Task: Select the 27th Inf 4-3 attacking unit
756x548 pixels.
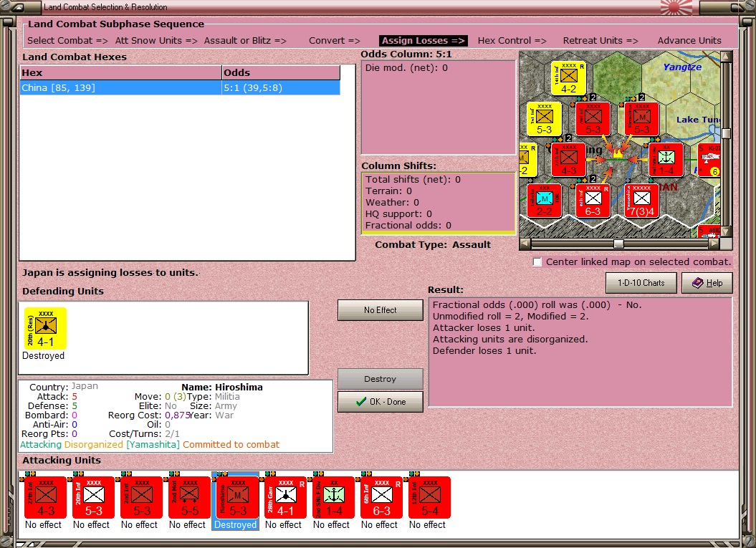Action: 45,497
